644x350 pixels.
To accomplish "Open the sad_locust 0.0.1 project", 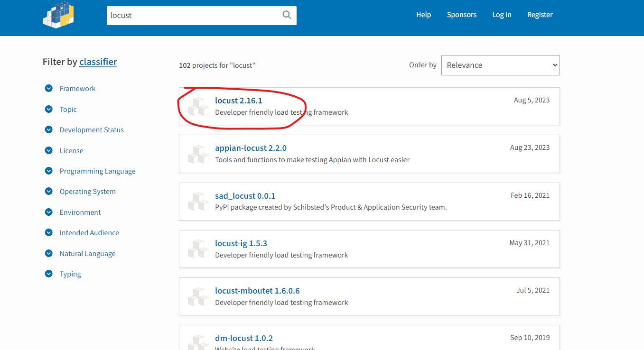I will [245, 196].
